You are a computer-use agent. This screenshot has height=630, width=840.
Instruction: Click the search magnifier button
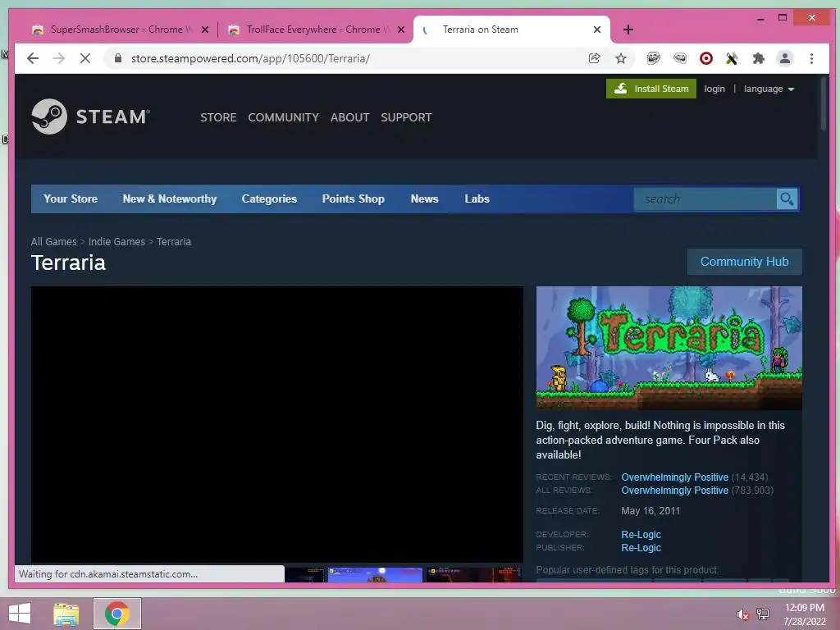[787, 199]
